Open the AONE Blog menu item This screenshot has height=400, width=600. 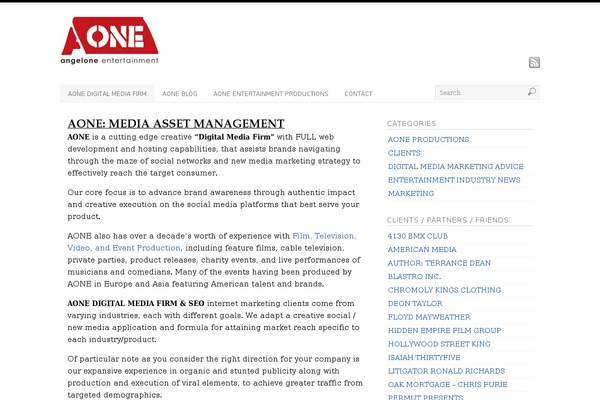(180, 94)
